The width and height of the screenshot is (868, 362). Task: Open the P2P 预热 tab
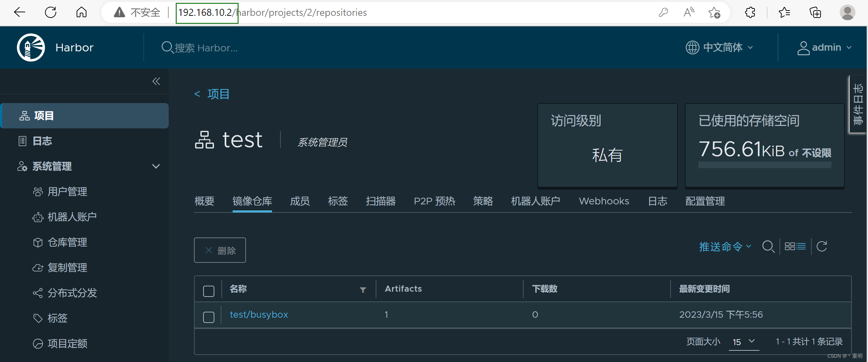pyautogui.click(x=434, y=201)
